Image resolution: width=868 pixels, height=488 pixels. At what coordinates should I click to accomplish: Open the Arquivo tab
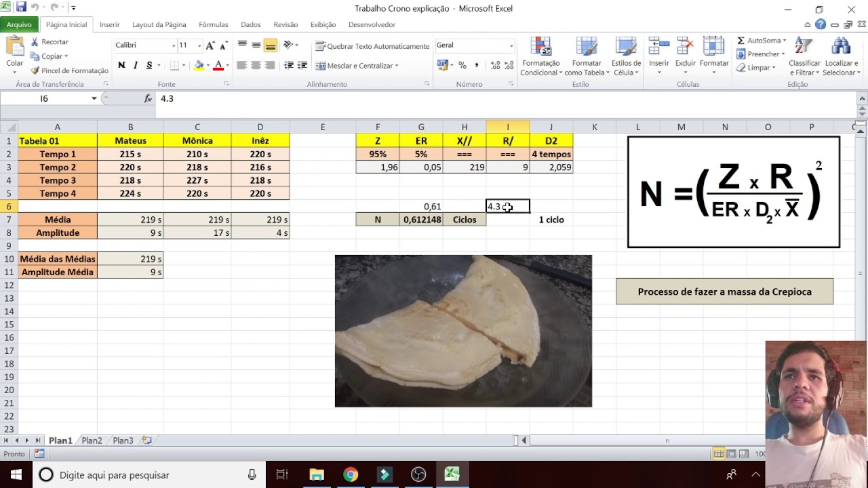[20, 24]
